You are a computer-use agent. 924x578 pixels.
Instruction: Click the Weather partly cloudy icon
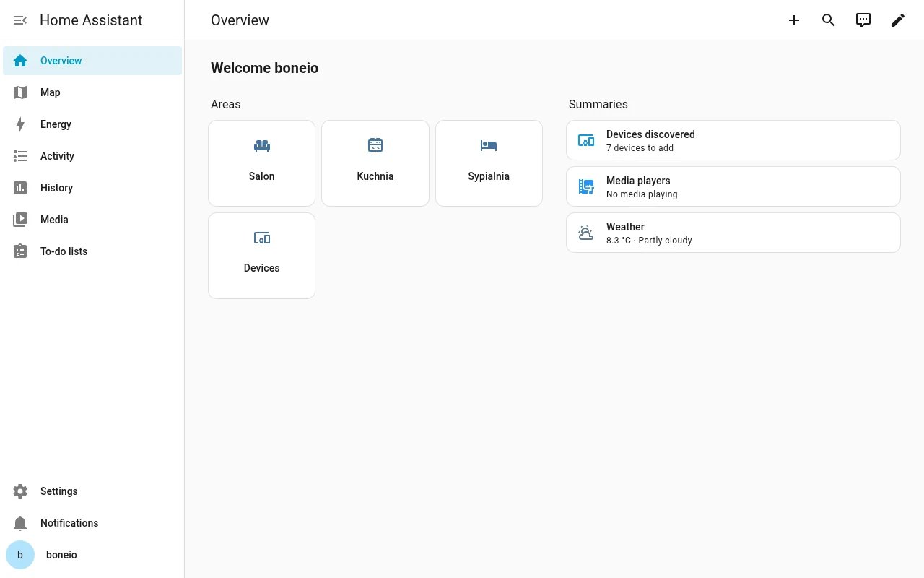point(586,233)
